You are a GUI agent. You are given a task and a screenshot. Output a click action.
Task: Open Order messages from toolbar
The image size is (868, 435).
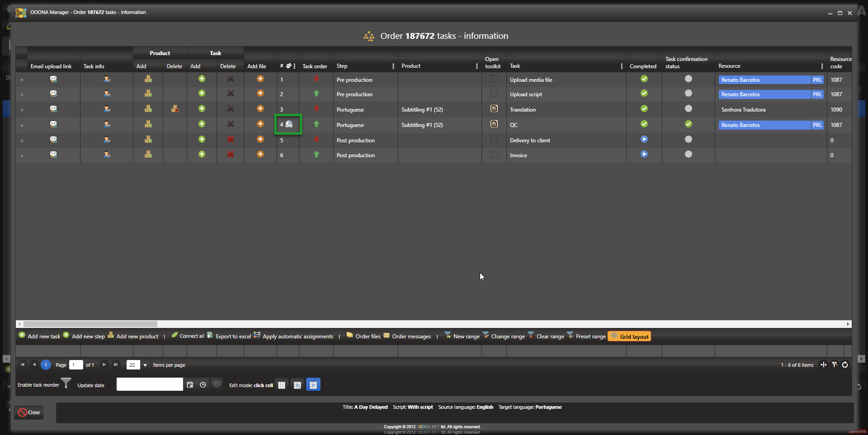411,337
